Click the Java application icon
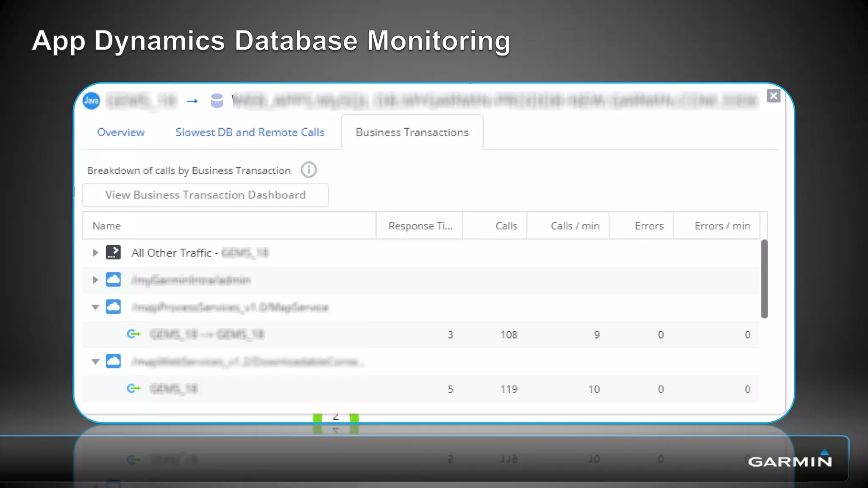Screen dimensions: 868x488 coord(91,101)
